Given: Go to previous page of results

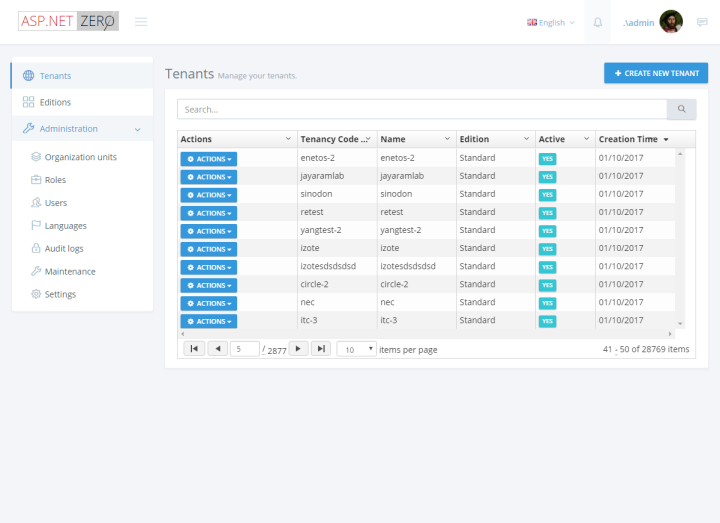Looking at the screenshot, I should 218,349.
